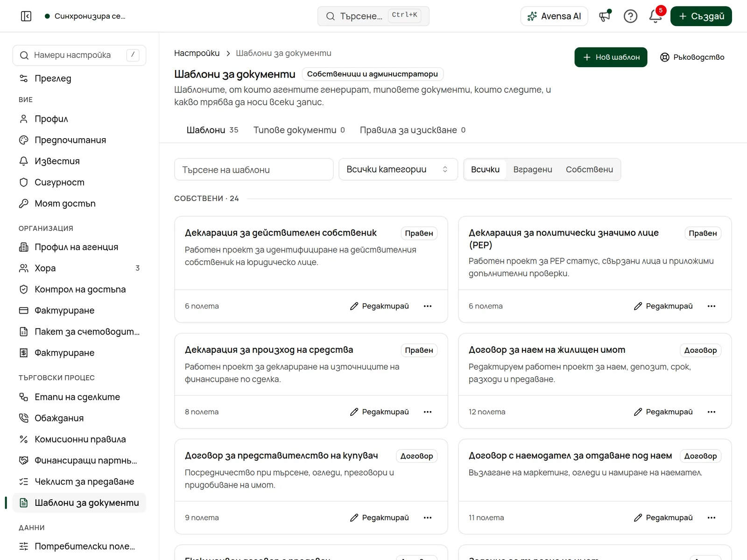Focus the Търсене на шаблони field
Image resolution: width=747 pixels, height=560 pixels.
point(254,169)
